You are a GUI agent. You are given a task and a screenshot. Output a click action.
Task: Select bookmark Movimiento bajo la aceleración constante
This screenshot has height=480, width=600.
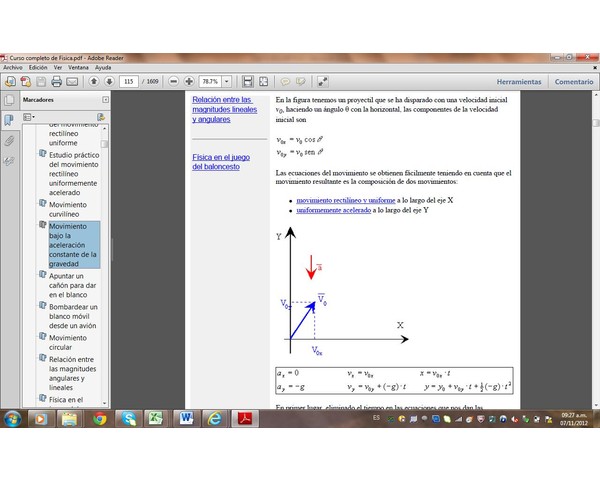point(74,245)
